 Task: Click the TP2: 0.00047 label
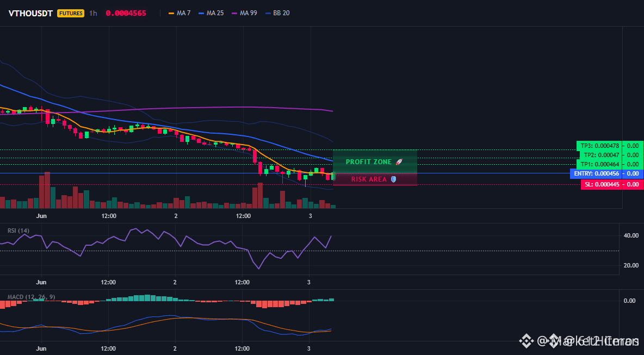point(600,155)
